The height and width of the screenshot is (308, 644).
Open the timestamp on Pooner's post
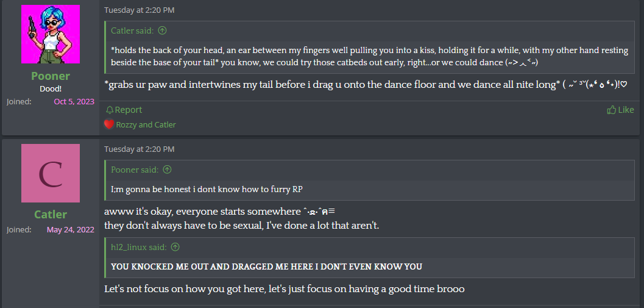pyautogui.click(x=139, y=10)
